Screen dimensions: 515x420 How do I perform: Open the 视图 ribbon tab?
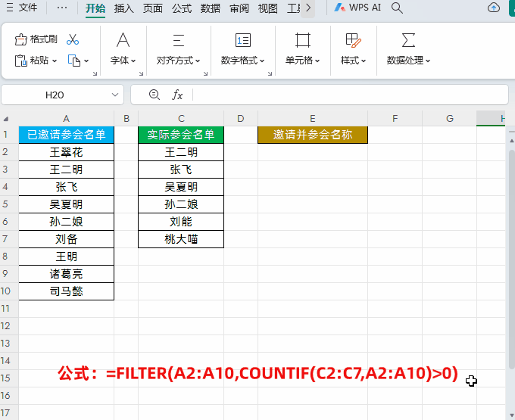267,8
